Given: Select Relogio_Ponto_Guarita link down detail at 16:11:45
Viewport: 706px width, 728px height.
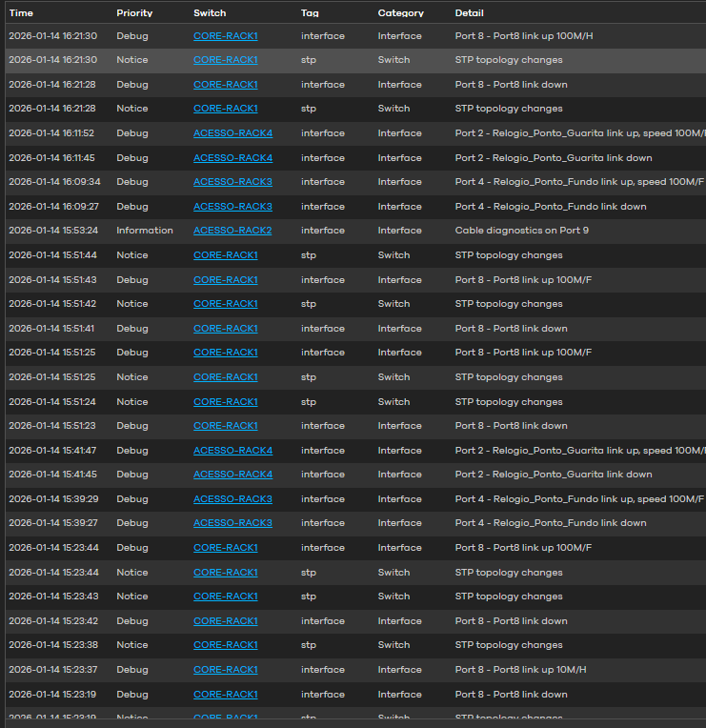Looking at the screenshot, I should [x=554, y=158].
